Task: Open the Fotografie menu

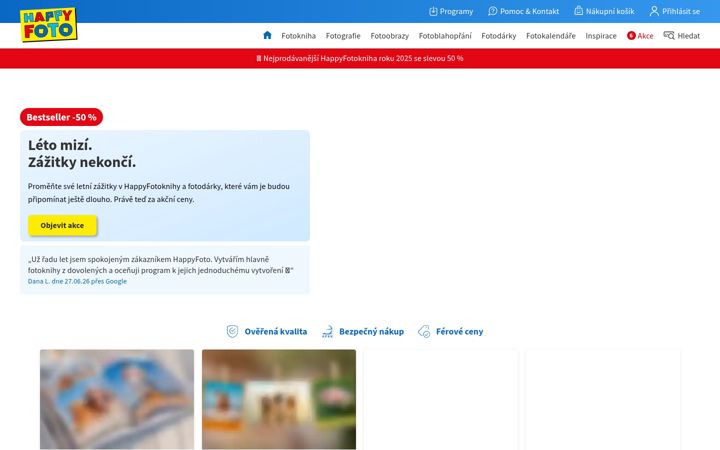Action: [x=343, y=36]
